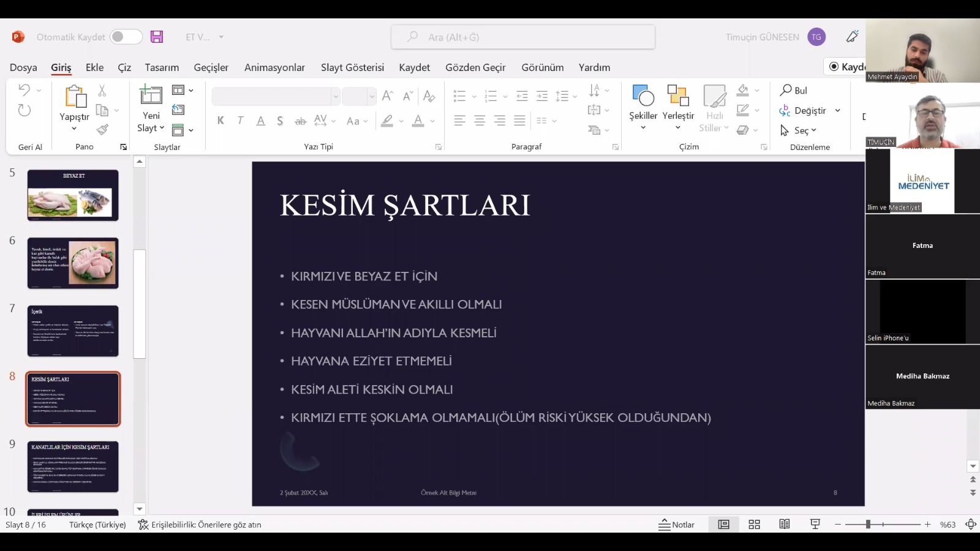Viewport: 980px width, 551px height.
Task: Click the increase font size icon
Action: coord(387,96)
